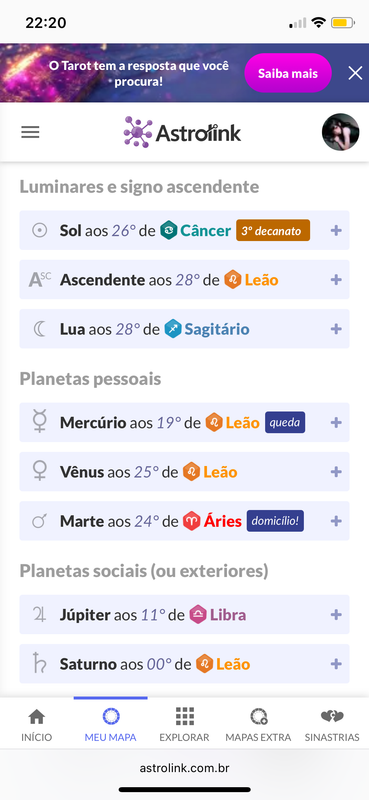The image size is (369, 800).
Task: Open the user profile avatar
Action: coord(340,132)
